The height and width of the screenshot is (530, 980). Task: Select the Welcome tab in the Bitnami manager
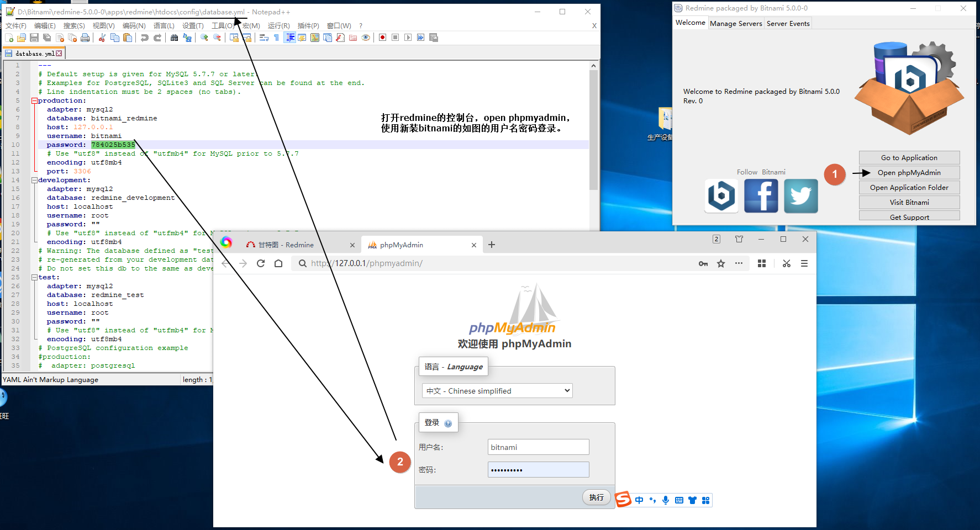pos(691,23)
